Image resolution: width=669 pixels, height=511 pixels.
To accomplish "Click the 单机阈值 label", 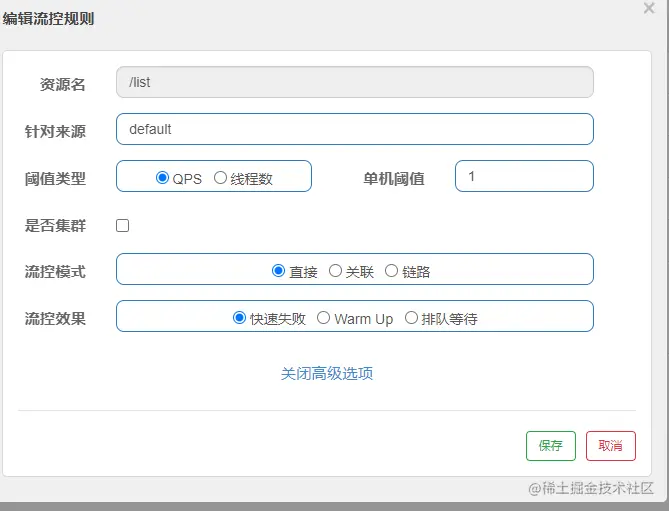I will [394, 178].
